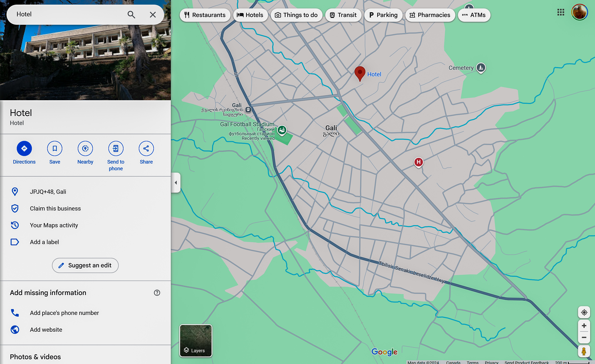Open the Google apps grid
This screenshot has width=595, height=364.
[x=560, y=12]
